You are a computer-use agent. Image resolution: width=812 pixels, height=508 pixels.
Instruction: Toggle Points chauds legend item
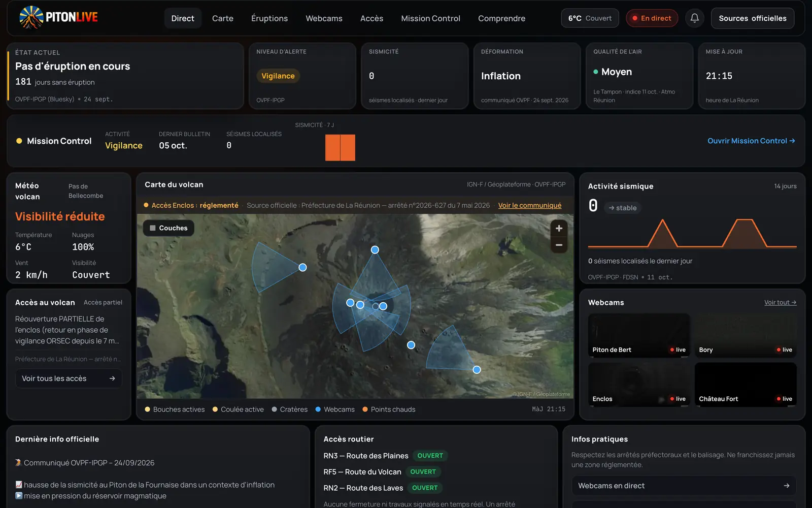[389, 409]
